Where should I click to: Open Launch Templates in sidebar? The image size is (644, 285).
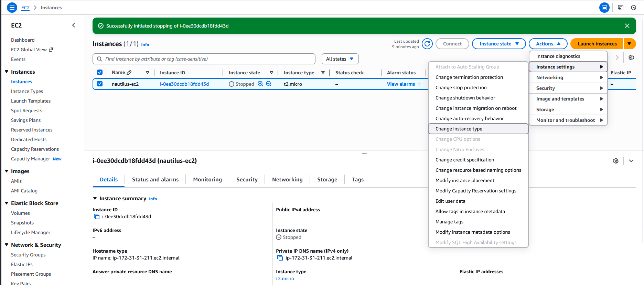(31, 101)
